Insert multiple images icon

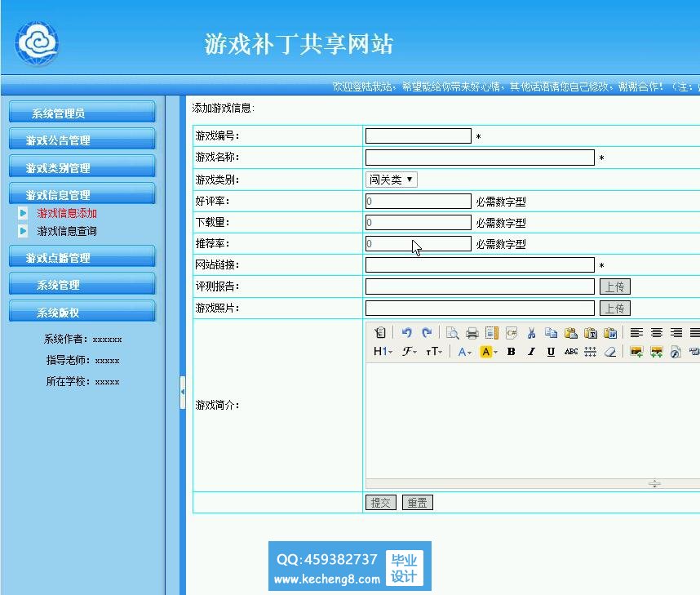coord(656,352)
